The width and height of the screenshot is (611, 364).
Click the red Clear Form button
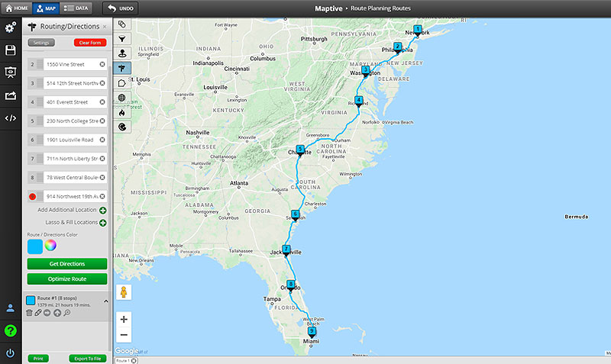coord(90,43)
